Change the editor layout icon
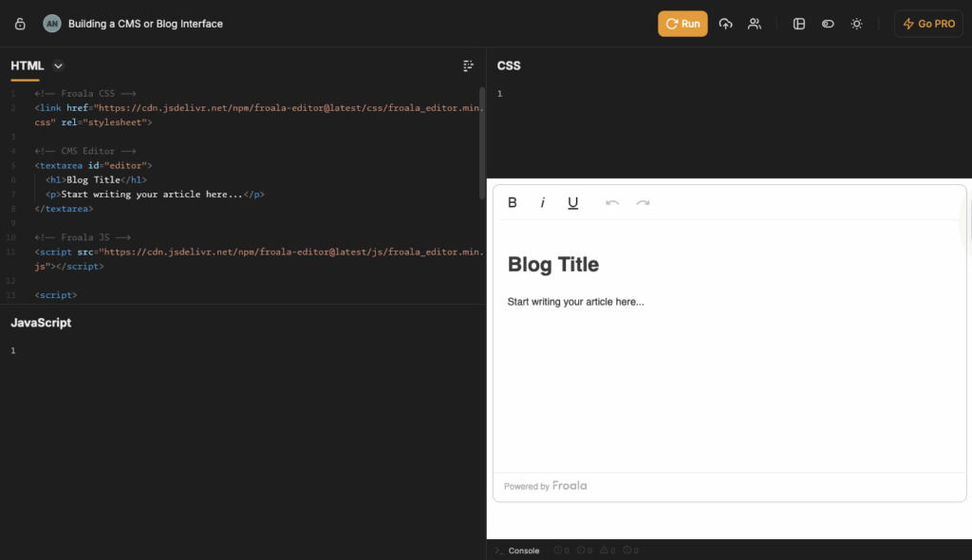Image resolution: width=972 pixels, height=560 pixels. (799, 24)
